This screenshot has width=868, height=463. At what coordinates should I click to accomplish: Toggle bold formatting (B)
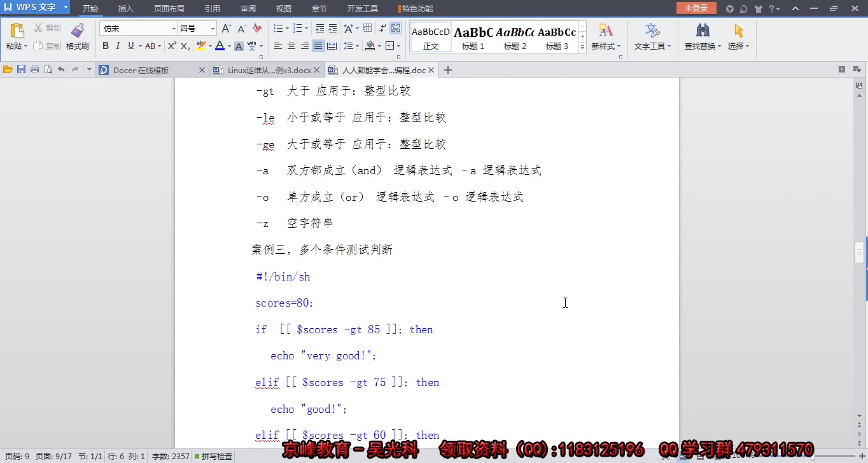point(106,46)
